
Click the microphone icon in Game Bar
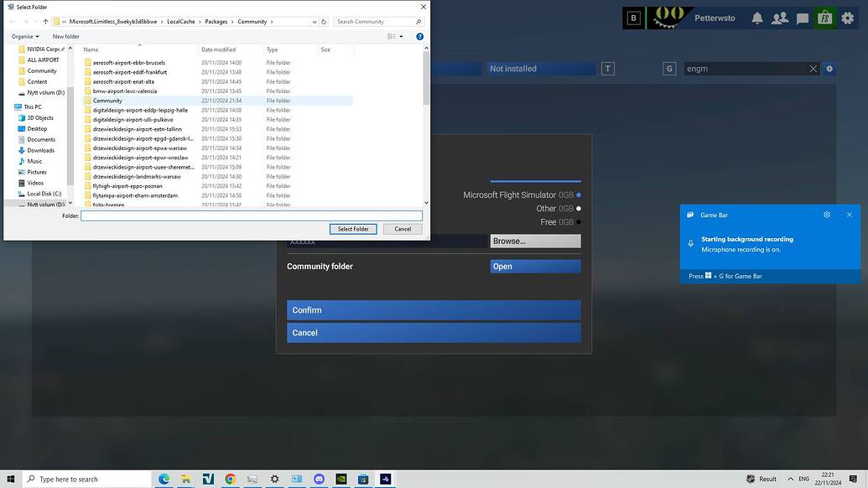coord(690,243)
